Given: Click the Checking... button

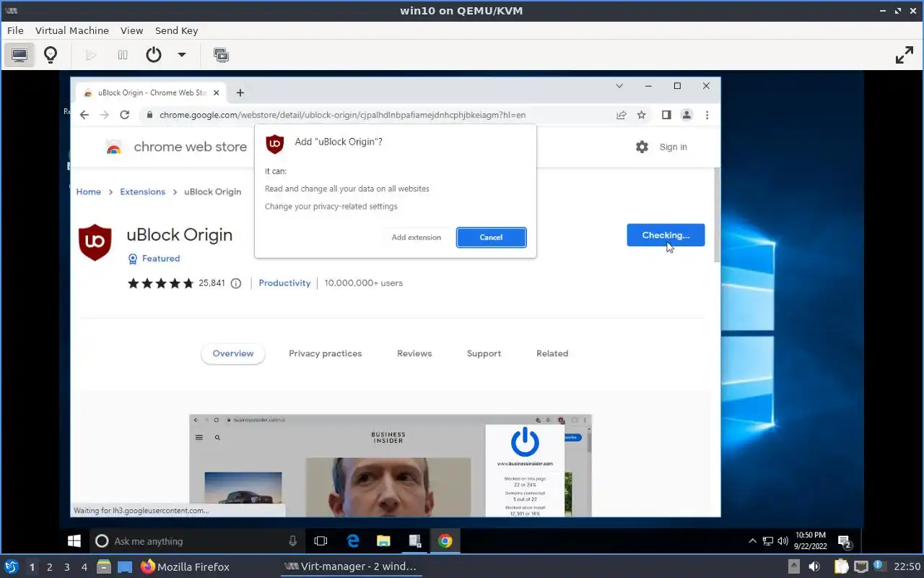Looking at the screenshot, I should tap(666, 235).
